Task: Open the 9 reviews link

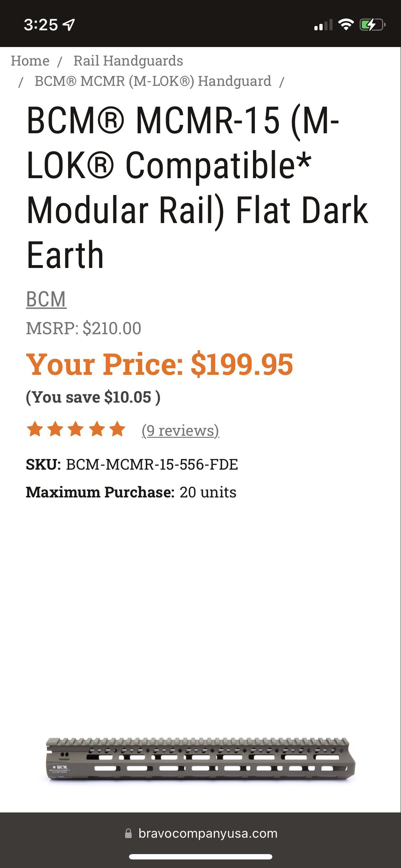Action: 180,430
